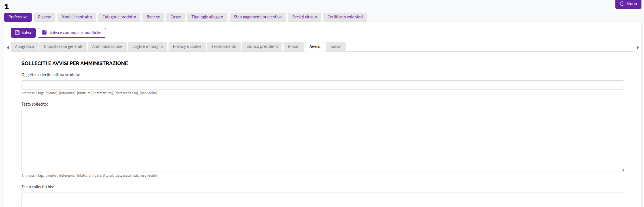
Task: Click the Testo sollecito bis label
Action: coord(38,187)
